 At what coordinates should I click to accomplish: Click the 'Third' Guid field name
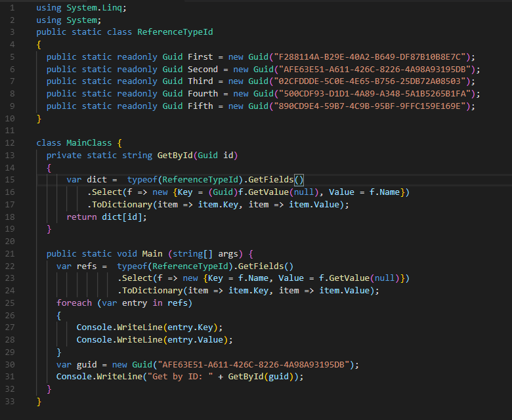pos(200,81)
